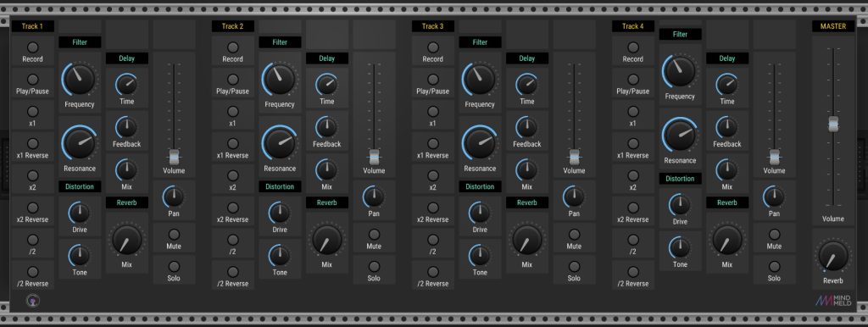The image size is (868, 327).
Task: Click Track 4 Volume fader handle
Action: pos(775,157)
